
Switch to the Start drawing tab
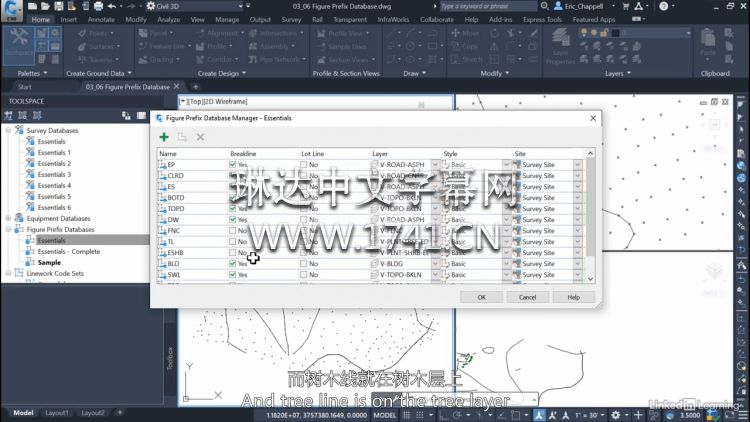click(25, 87)
